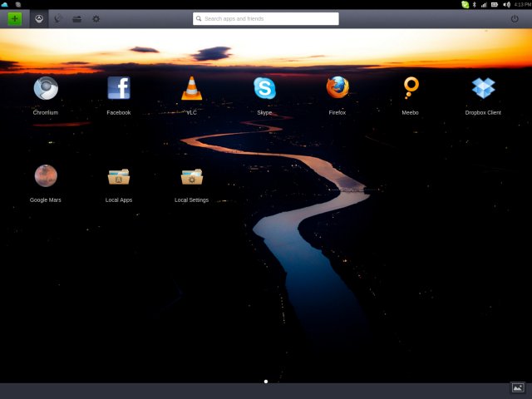Focus the Search apps and friends field
Image resolution: width=532 pixels, height=399 pixels.
(x=266, y=18)
